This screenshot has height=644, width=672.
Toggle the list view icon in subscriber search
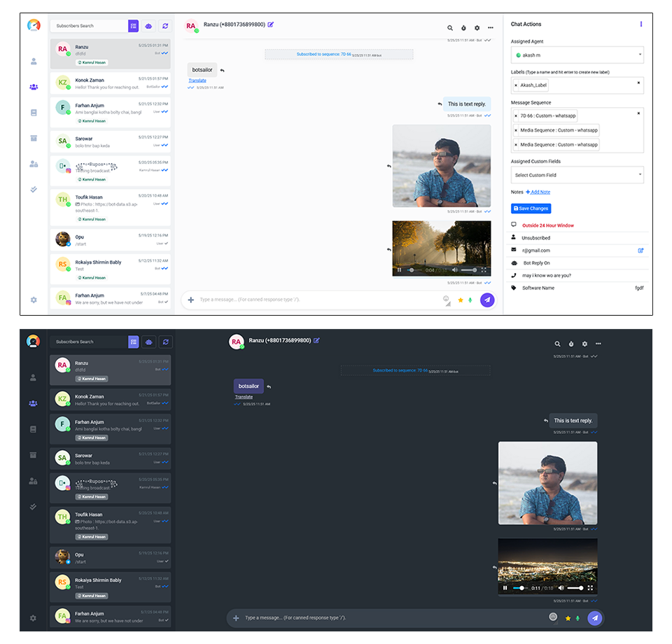point(133,25)
